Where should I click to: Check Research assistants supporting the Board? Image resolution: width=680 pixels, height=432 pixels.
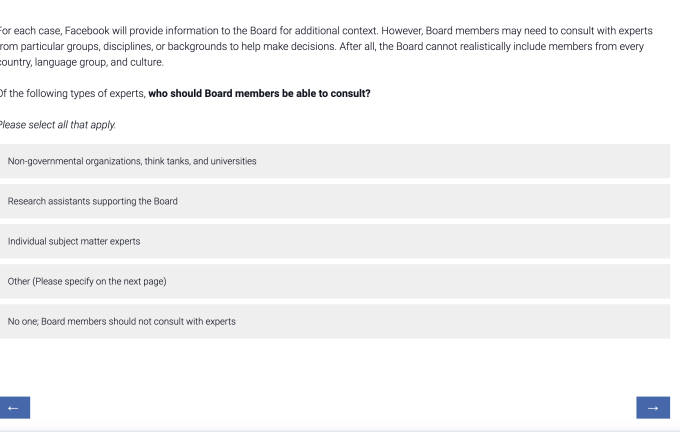334,201
